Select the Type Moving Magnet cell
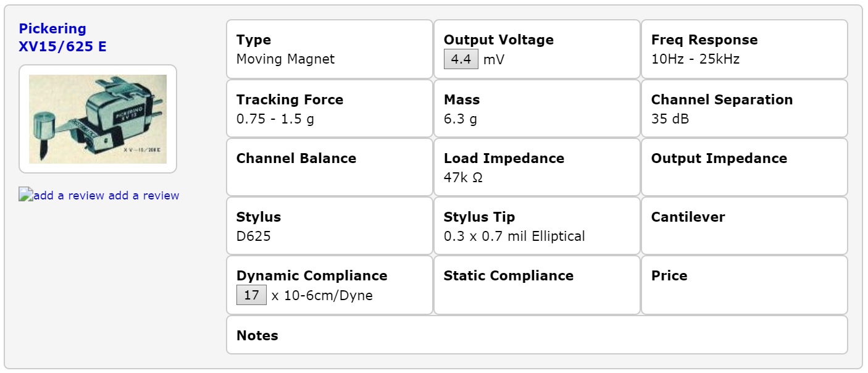The height and width of the screenshot is (373, 868). tap(330, 49)
